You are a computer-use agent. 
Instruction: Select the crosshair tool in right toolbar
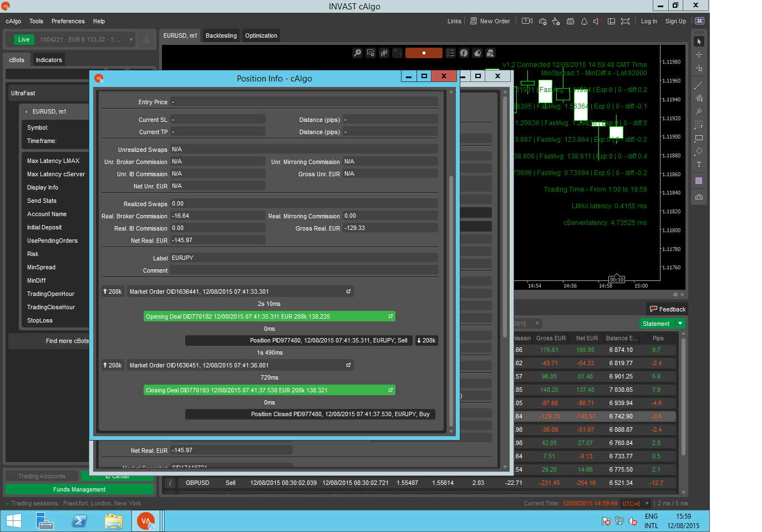[x=699, y=55]
